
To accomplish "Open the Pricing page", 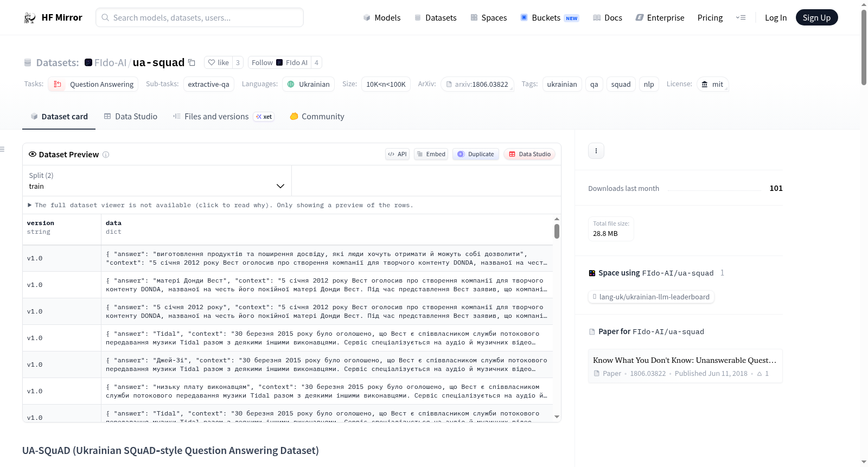I will 710,18.
